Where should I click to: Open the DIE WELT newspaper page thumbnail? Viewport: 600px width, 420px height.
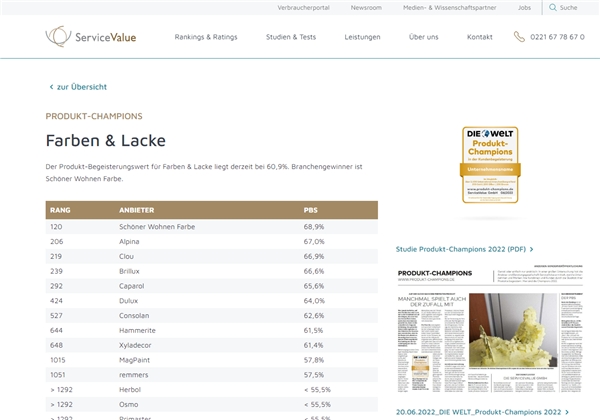coord(490,329)
